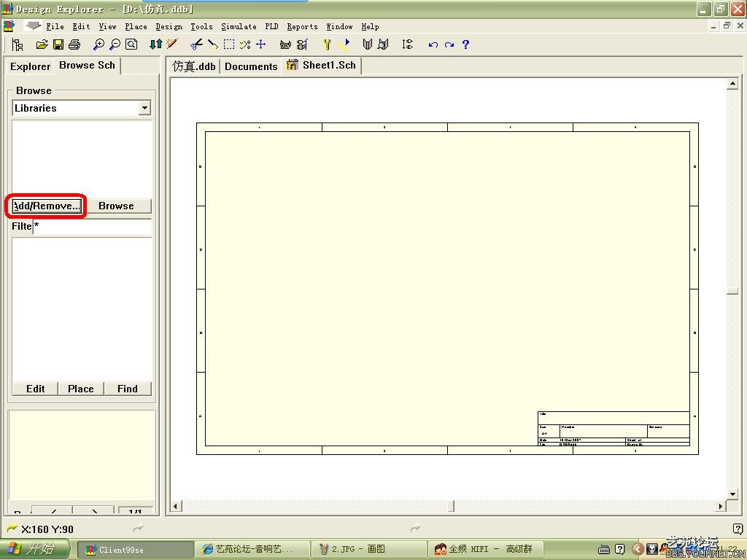The height and width of the screenshot is (560, 747).
Task: Switch to the 2.JPG - 画图 taskbar item
Action: pyautogui.click(x=369, y=550)
